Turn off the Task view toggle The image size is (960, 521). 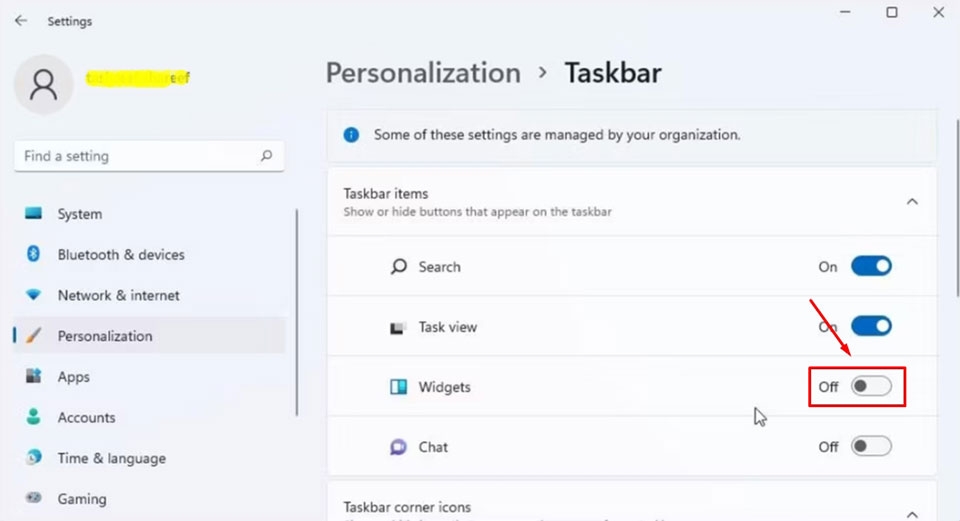[871, 326]
